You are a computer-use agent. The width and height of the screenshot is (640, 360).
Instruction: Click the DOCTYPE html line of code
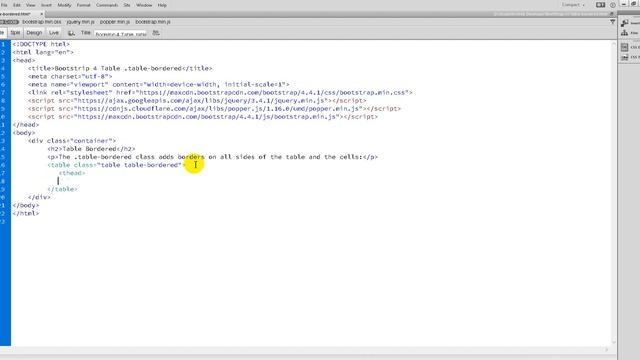click(x=41, y=44)
